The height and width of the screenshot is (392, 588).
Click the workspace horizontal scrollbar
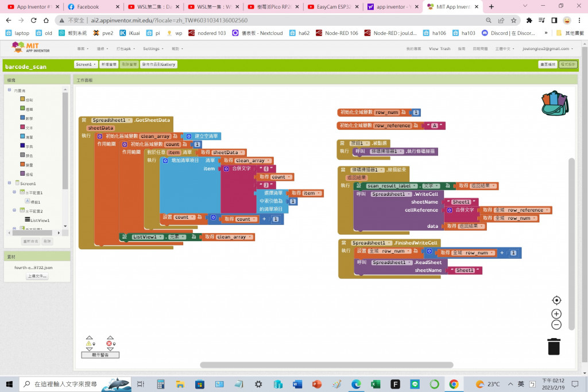point(327,364)
